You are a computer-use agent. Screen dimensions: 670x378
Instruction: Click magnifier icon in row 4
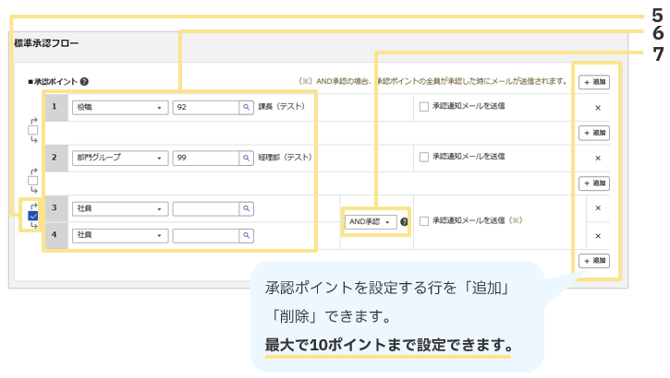click(246, 235)
